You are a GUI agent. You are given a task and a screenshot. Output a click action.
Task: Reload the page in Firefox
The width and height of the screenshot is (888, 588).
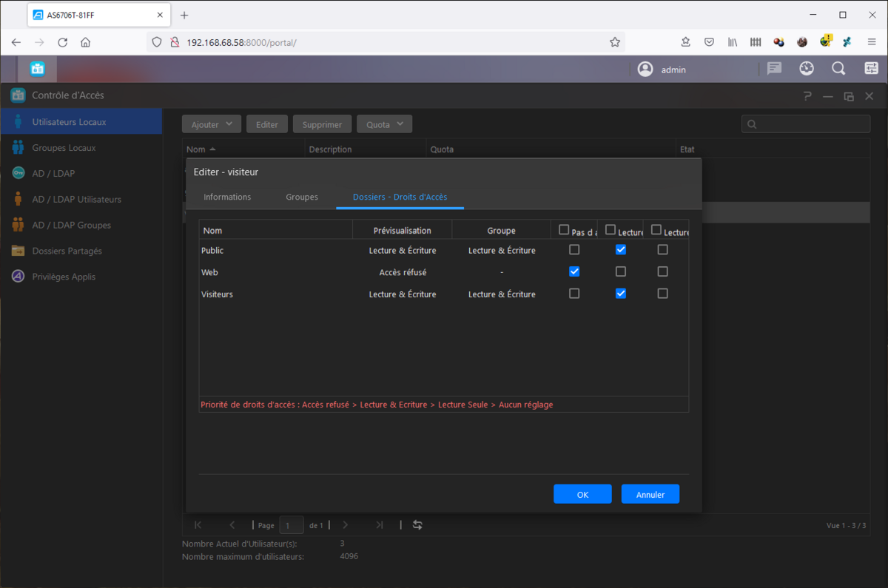click(62, 42)
